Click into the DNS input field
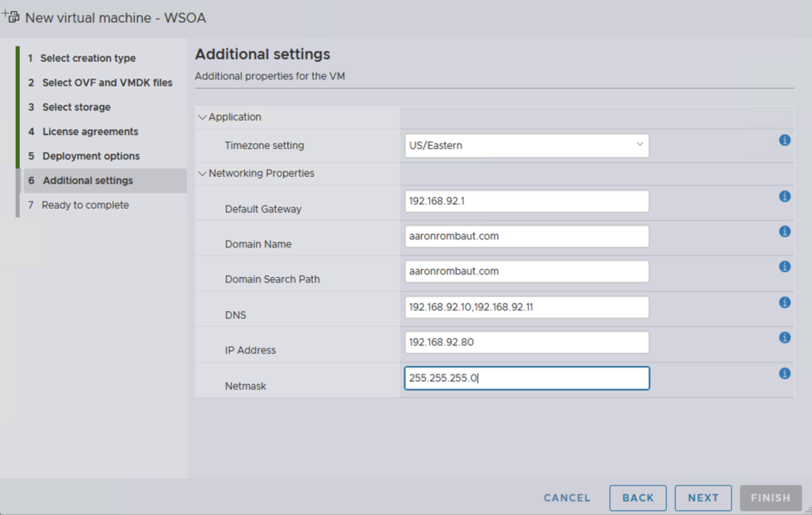 527,307
